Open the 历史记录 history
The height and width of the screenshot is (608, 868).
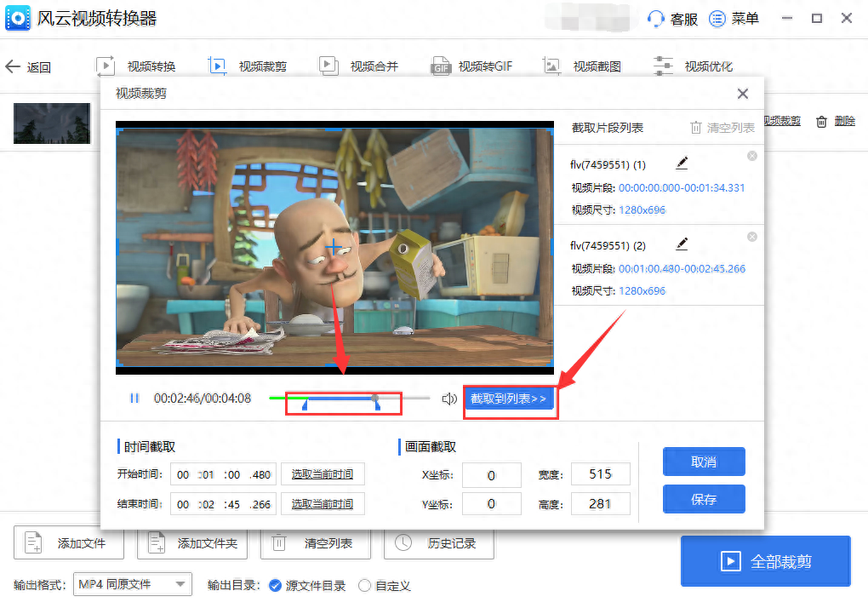click(439, 544)
